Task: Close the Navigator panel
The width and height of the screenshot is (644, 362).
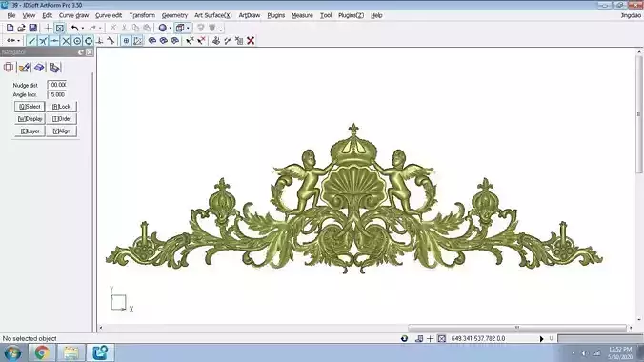Action: click(90, 52)
